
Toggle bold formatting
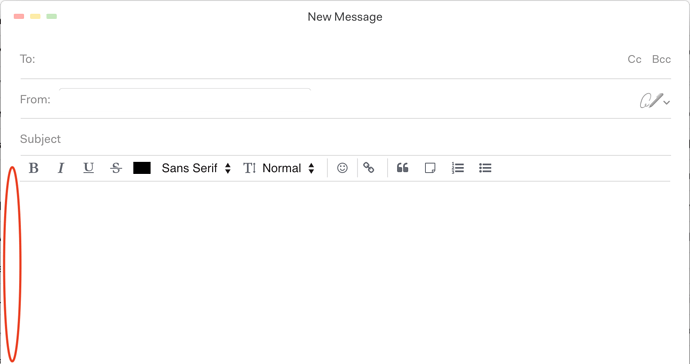pyautogui.click(x=33, y=168)
